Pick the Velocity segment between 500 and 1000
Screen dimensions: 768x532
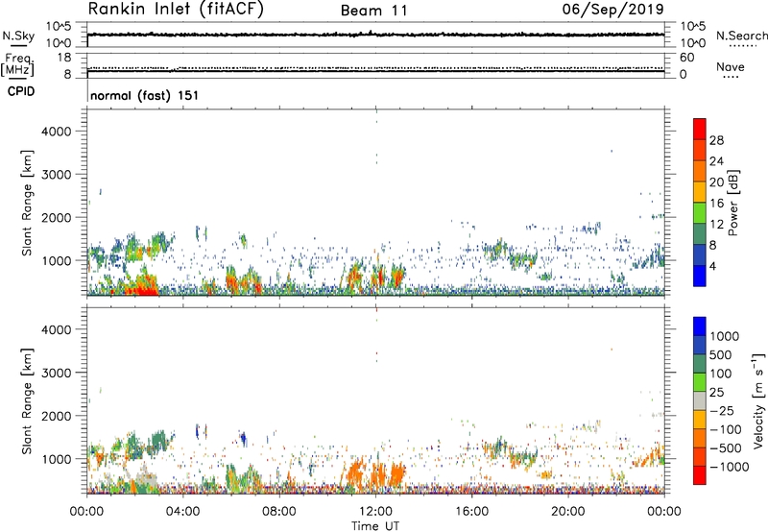[x=700, y=345]
